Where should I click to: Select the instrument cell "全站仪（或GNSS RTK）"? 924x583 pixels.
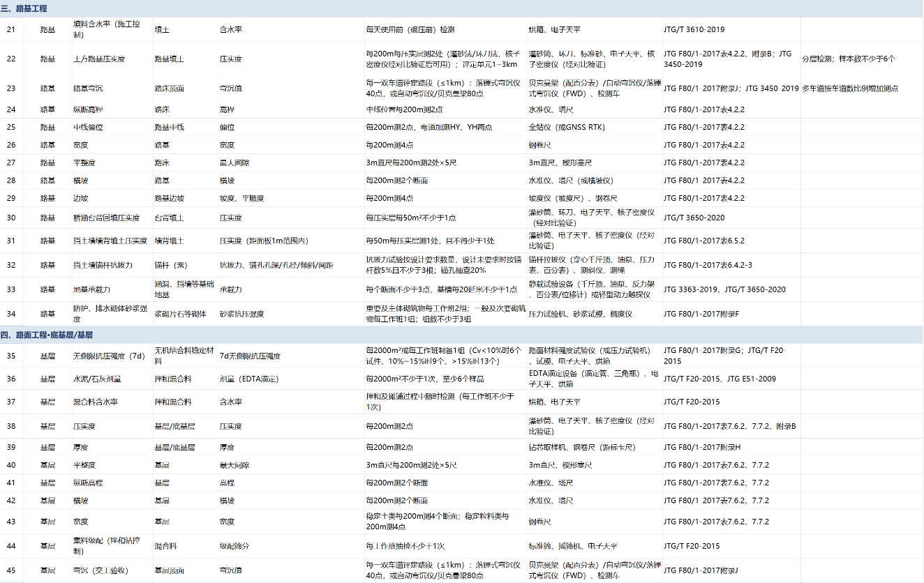coord(568,128)
